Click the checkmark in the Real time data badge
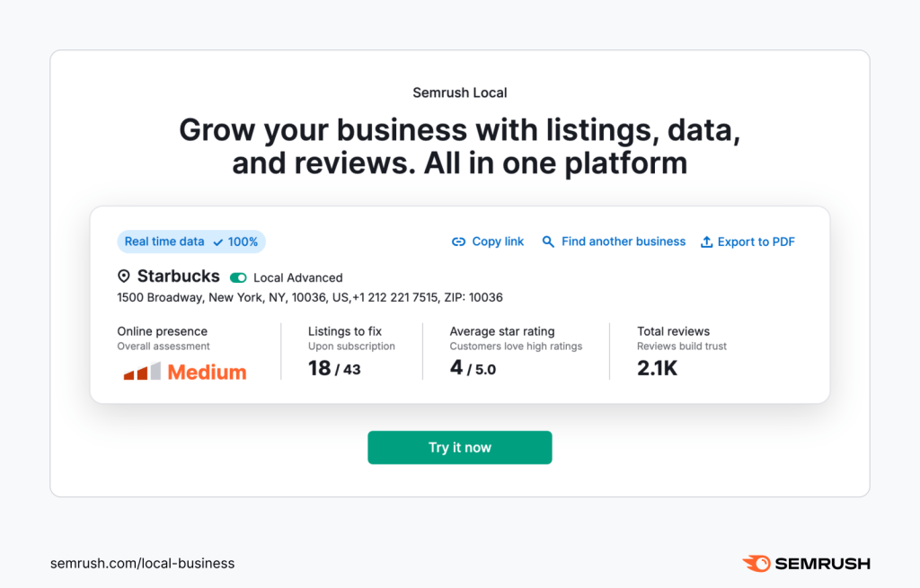Screen dimensions: 920x588 pyautogui.click(x=218, y=241)
